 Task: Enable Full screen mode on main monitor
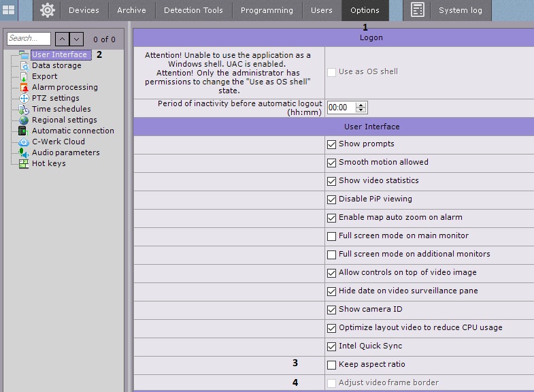[332, 236]
